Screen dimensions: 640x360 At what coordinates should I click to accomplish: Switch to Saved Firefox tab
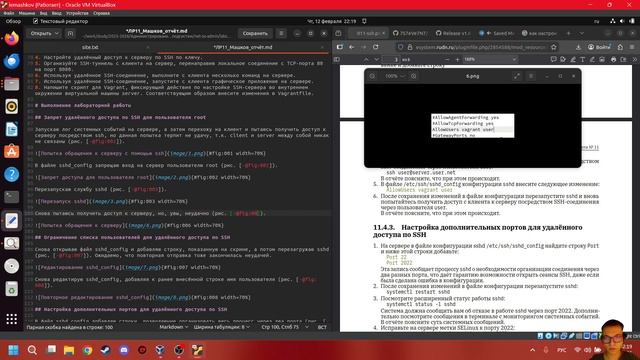[497, 33]
